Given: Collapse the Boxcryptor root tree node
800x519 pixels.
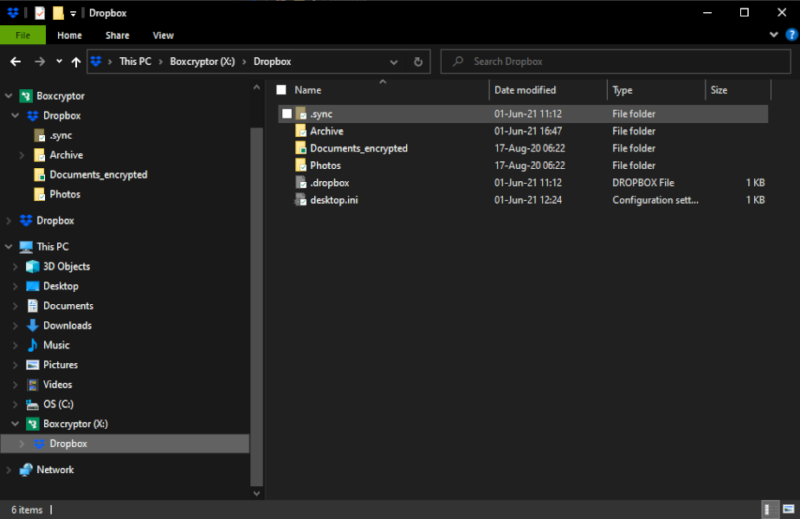Looking at the screenshot, I should pos(9,95).
